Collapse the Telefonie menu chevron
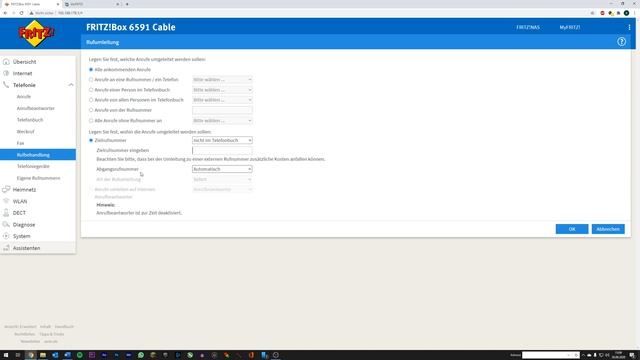This screenshot has width=640, height=360. click(x=71, y=85)
